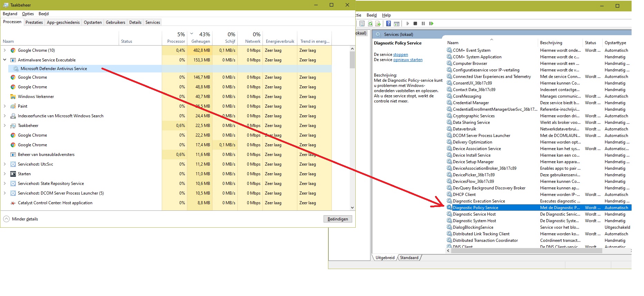644x296 pixels.
Task: Collapse view with Minder details
Action: click(21, 219)
